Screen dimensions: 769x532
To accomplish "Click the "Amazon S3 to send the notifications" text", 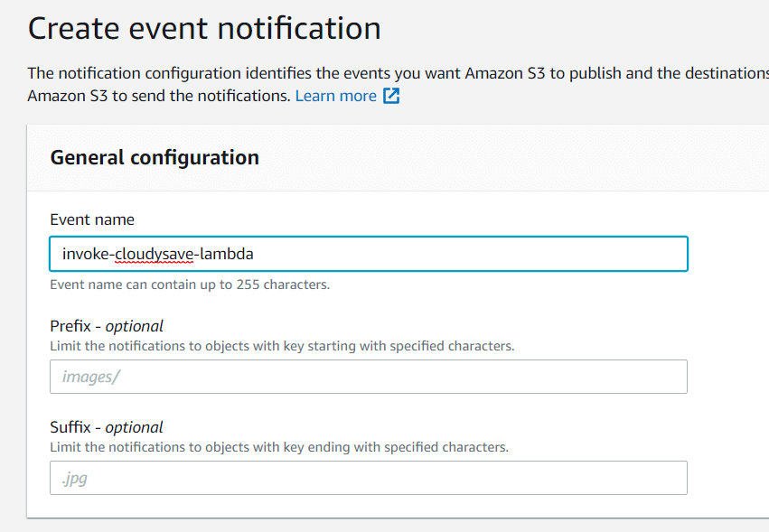I will [x=159, y=96].
